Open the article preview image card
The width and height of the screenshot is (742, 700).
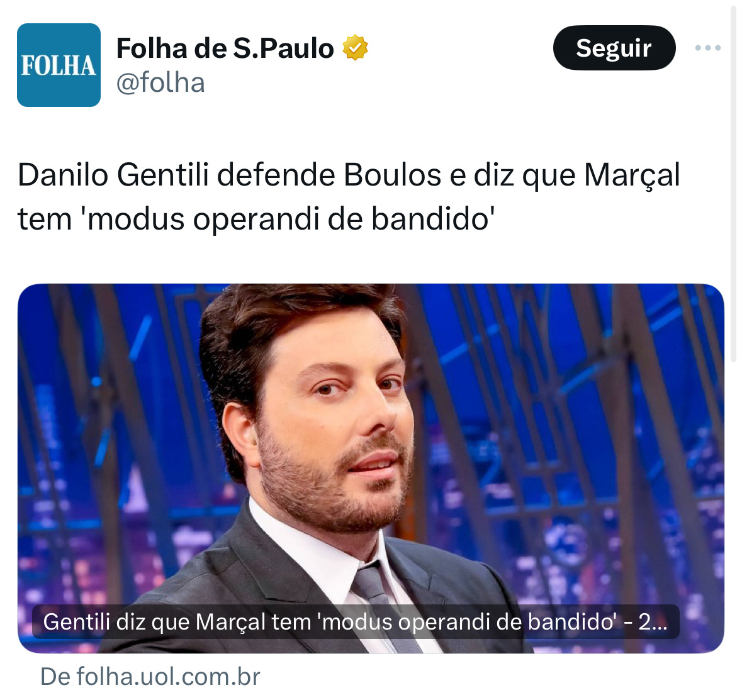[371, 469]
